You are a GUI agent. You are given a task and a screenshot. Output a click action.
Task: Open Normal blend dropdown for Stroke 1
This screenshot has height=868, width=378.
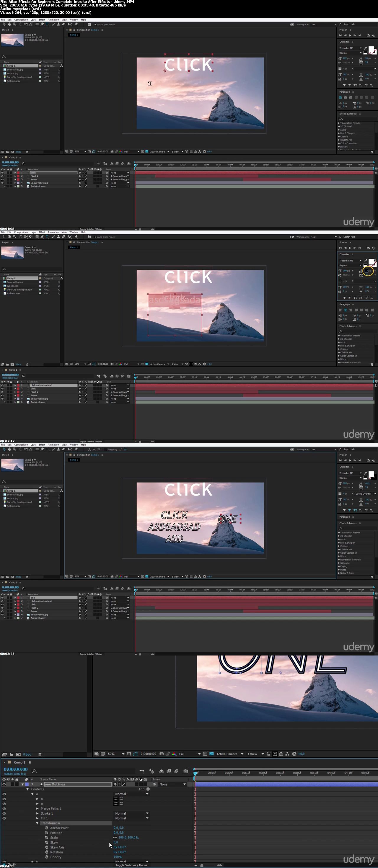click(131, 813)
